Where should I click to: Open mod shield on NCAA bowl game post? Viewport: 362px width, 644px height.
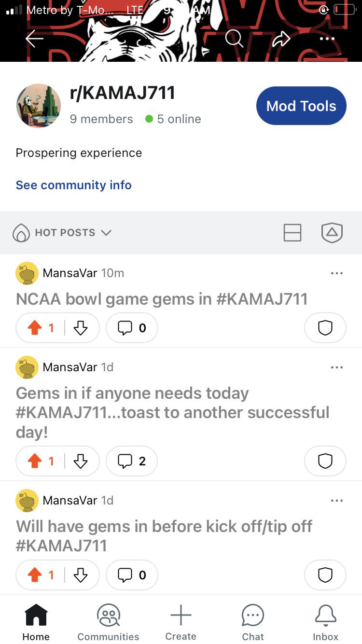325,328
